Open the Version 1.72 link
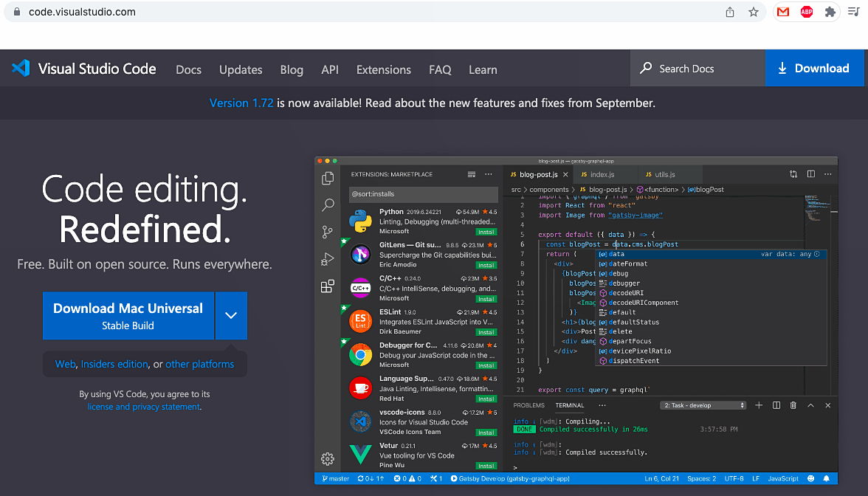Viewport: 868px width, 496px height. [241, 103]
